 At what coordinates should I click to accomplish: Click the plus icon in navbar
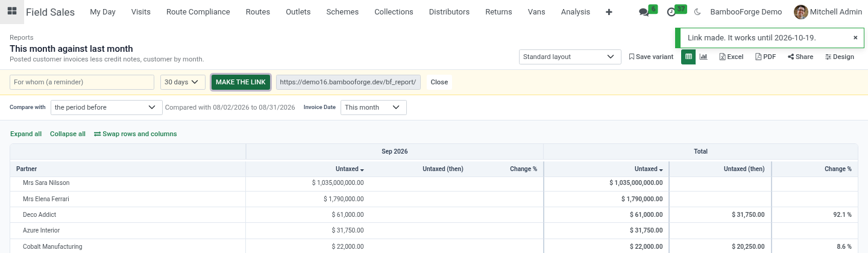pyautogui.click(x=609, y=11)
